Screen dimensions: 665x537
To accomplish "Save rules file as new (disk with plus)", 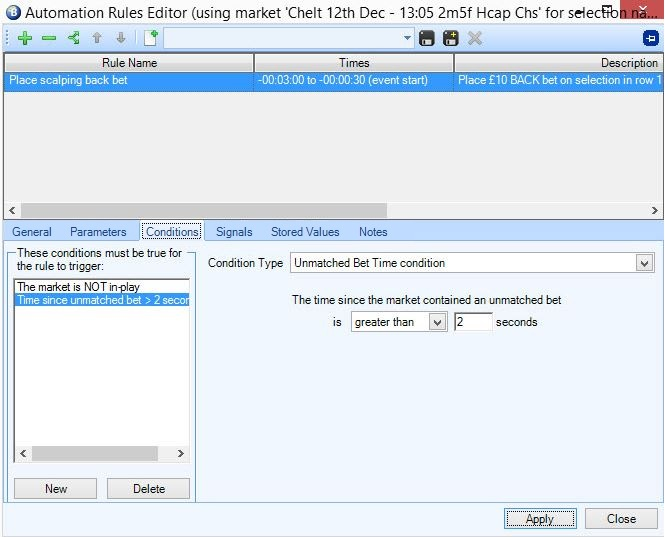I will coord(450,38).
